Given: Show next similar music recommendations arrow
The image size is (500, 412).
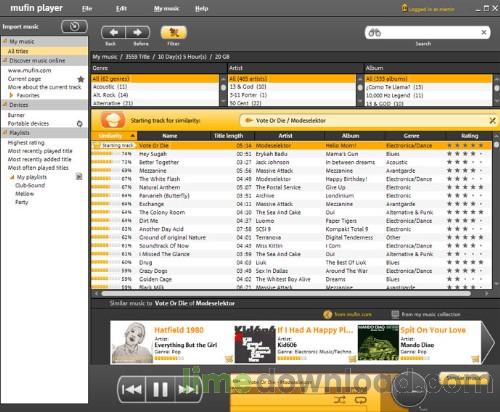Looking at the screenshot, I should tap(488, 342).
